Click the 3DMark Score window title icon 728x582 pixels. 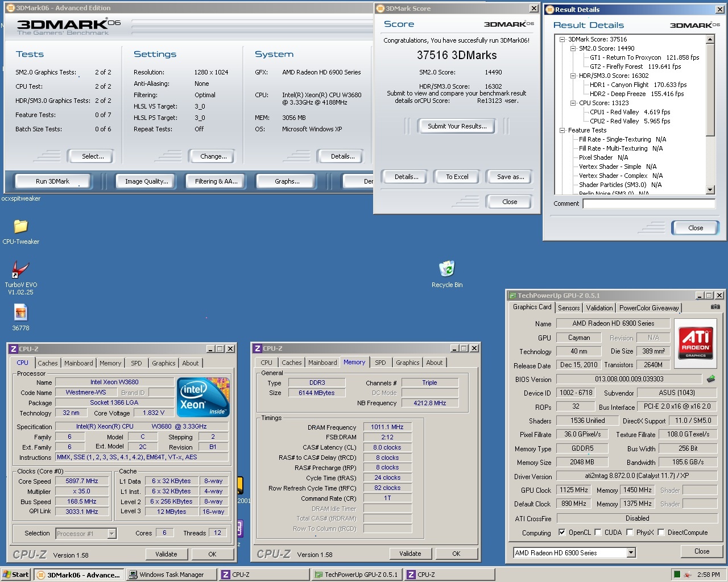pos(380,9)
